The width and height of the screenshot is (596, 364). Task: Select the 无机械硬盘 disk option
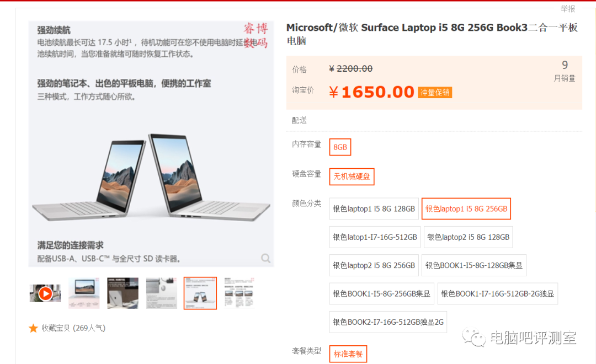pos(352,176)
